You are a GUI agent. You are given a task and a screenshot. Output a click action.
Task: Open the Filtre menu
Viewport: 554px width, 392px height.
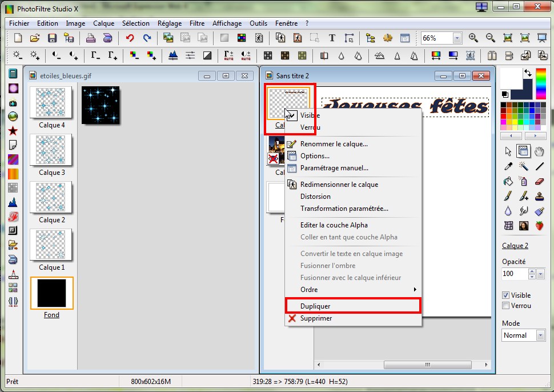point(197,23)
